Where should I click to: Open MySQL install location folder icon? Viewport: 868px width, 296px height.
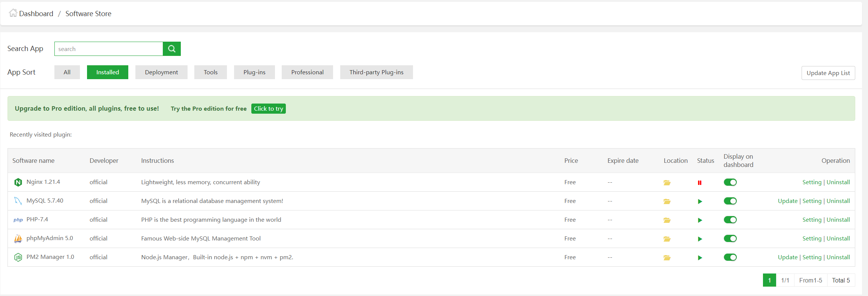pyautogui.click(x=667, y=201)
